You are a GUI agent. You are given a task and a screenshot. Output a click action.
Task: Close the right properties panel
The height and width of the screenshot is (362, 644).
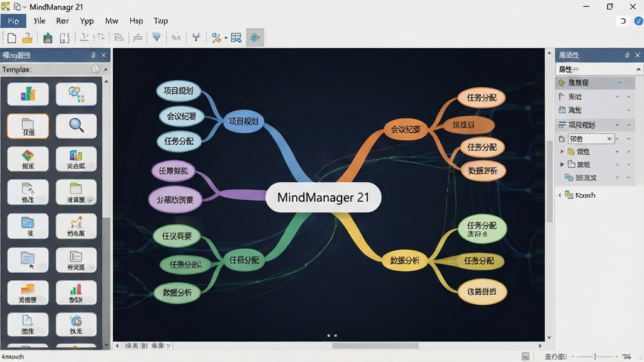click(x=638, y=55)
